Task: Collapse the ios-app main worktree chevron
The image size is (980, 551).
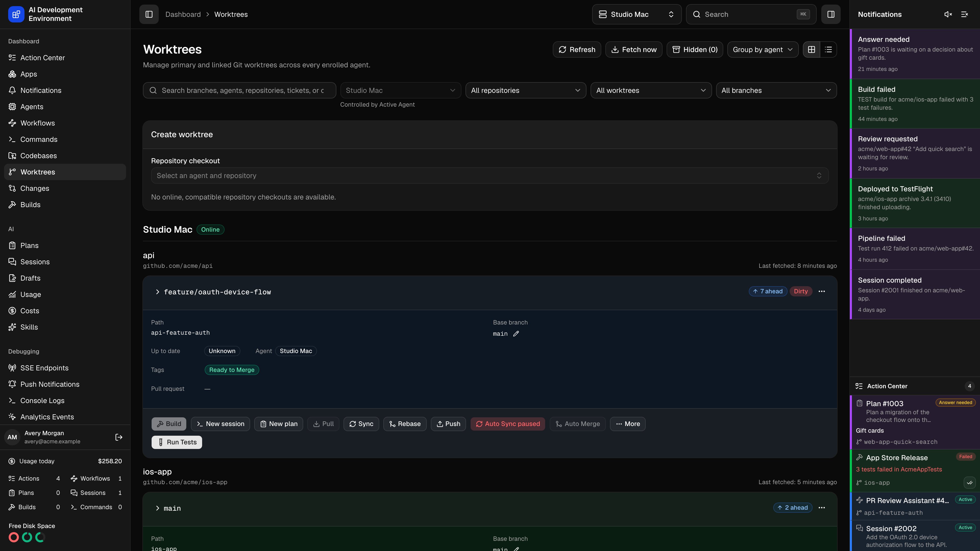Action: [x=157, y=508]
